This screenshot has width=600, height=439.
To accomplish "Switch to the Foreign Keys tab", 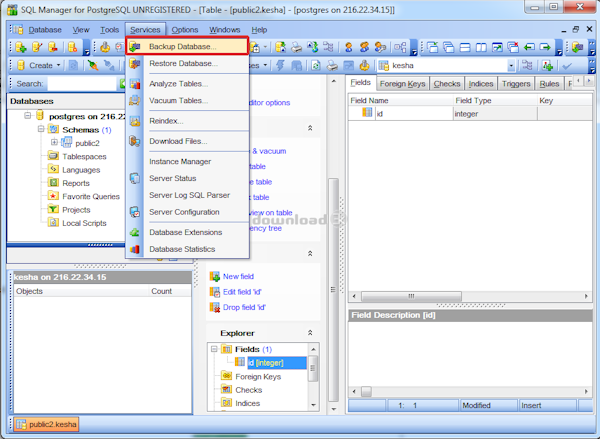I will click(405, 84).
